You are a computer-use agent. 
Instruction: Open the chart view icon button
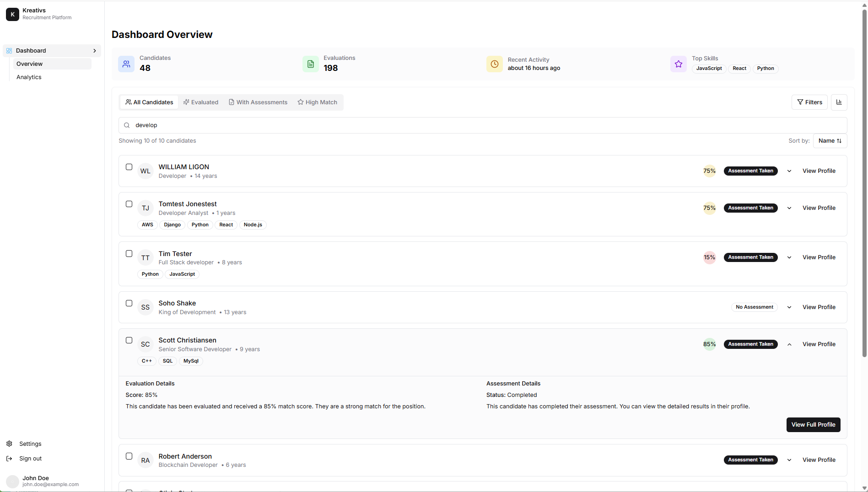pos(839,102)
